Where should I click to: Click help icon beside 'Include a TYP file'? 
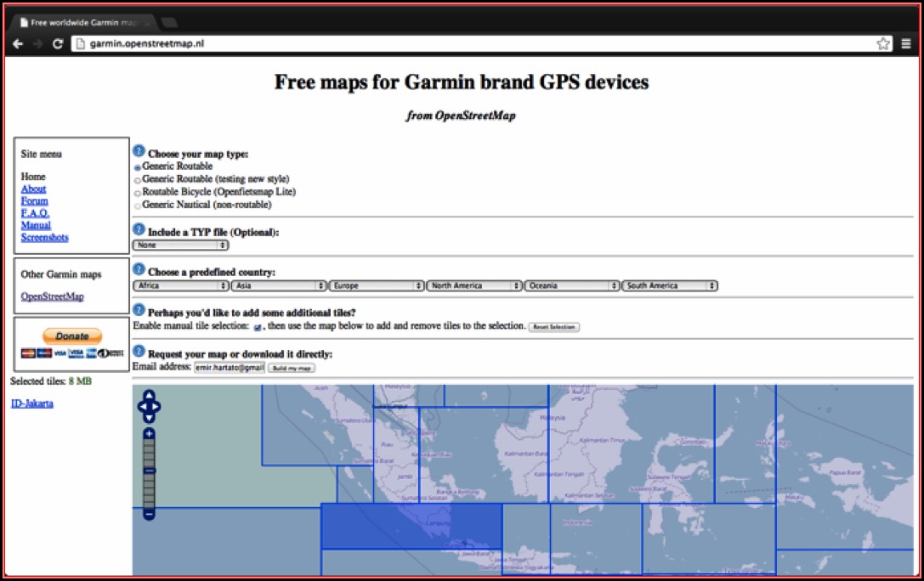(x=139, y=229)
